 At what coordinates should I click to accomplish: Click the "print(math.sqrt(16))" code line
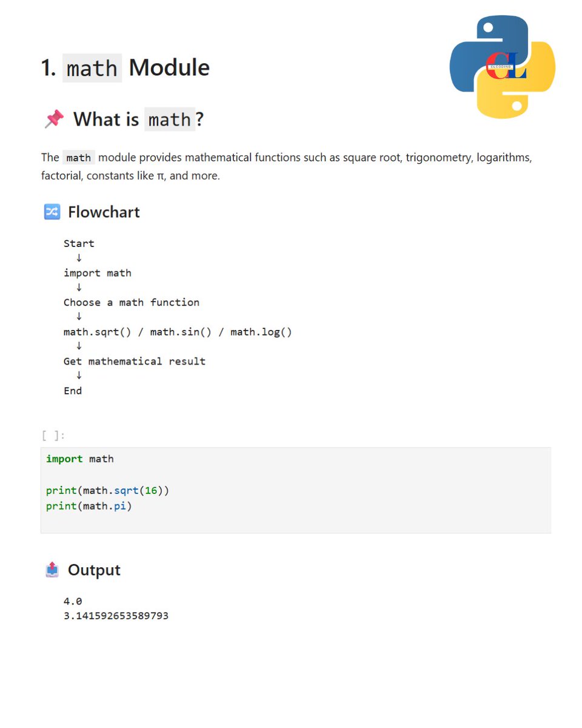click(x=108, y=490)
